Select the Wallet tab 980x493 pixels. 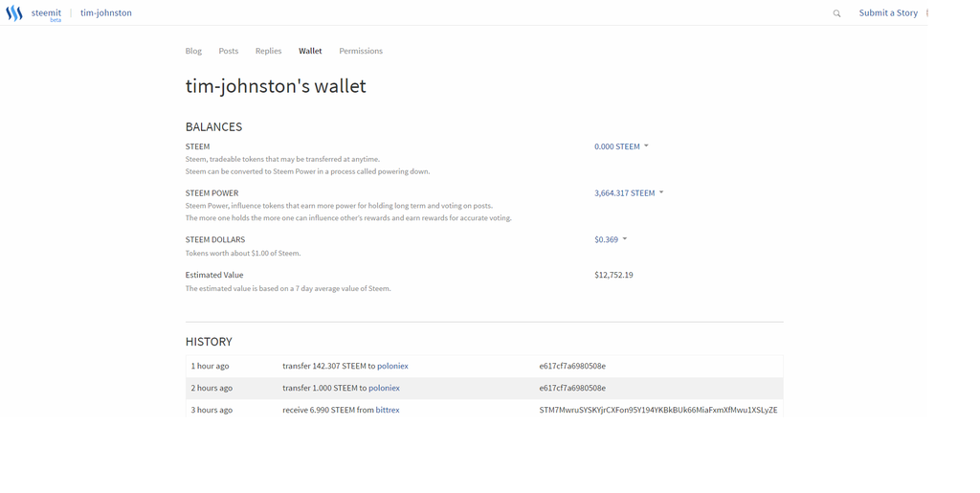click(310, 51)
